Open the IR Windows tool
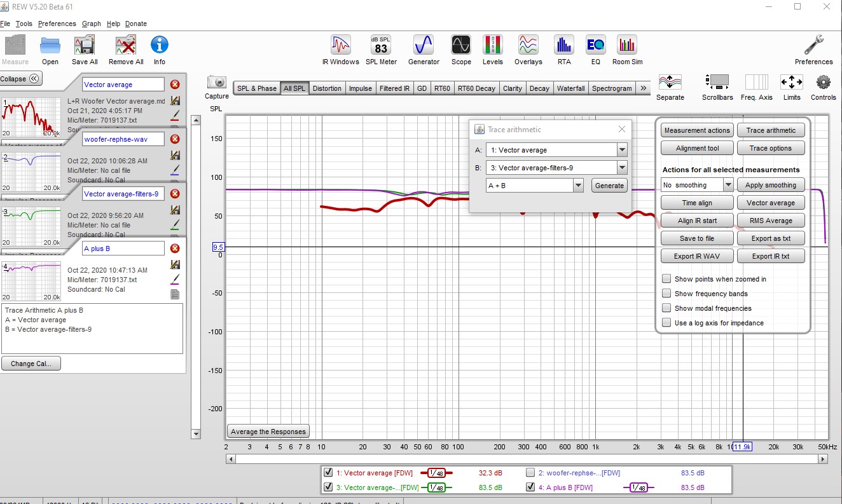Viewport: 842px width, 504px height. 341,45
